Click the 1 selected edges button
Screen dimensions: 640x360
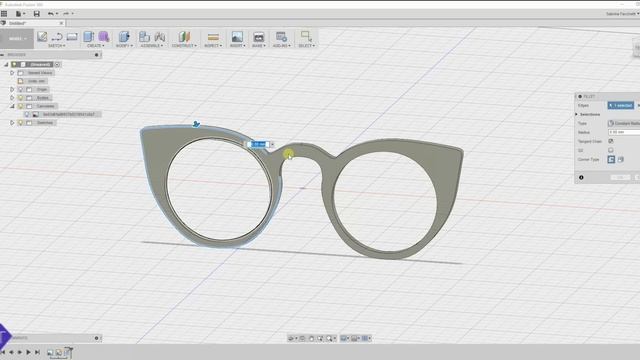[621, 106]
